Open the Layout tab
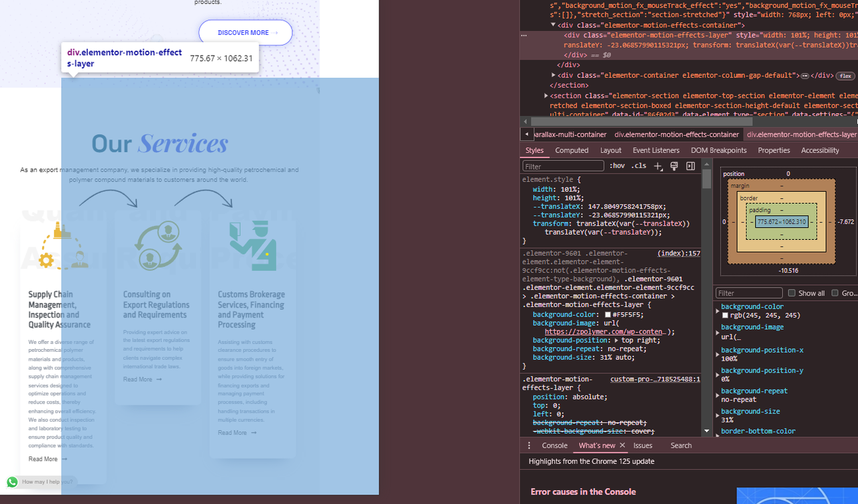This screenshot has height=504, width=858. pyautogui.click(x=611, y=150)
